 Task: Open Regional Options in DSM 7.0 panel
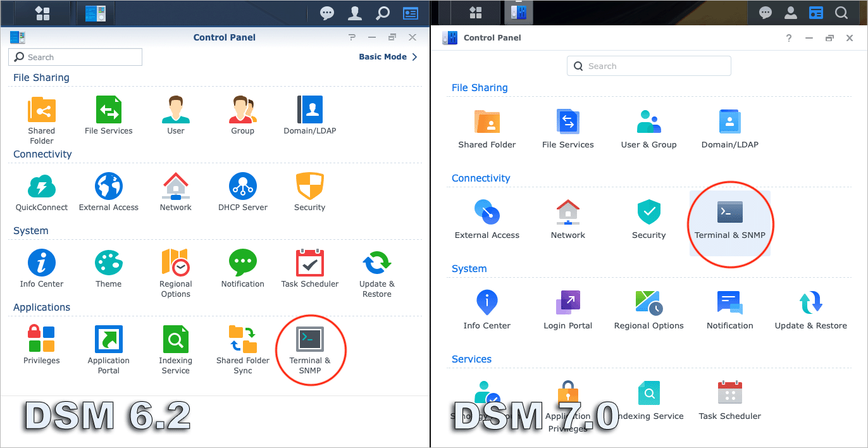pos(649,310)
